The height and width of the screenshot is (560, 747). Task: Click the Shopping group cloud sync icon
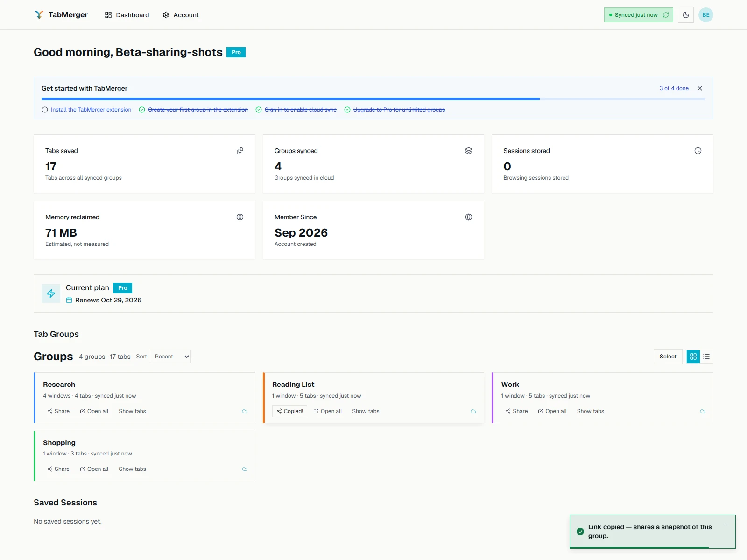(x=245, y=469)
